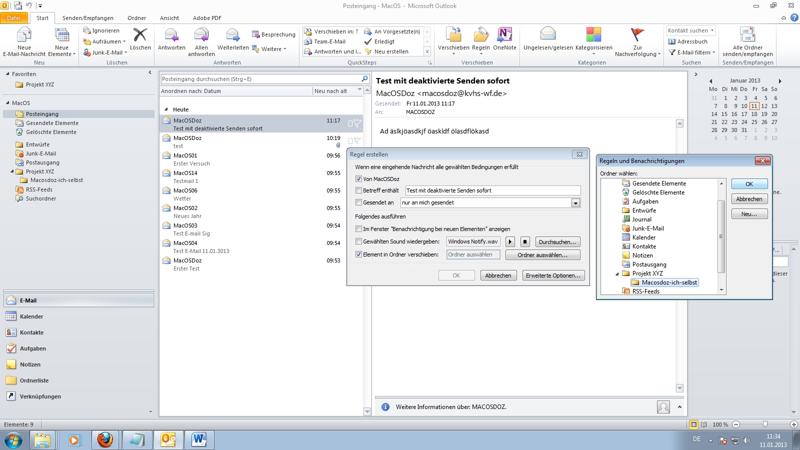Click Durchsuchen... to pick a sound

point(557,242)
